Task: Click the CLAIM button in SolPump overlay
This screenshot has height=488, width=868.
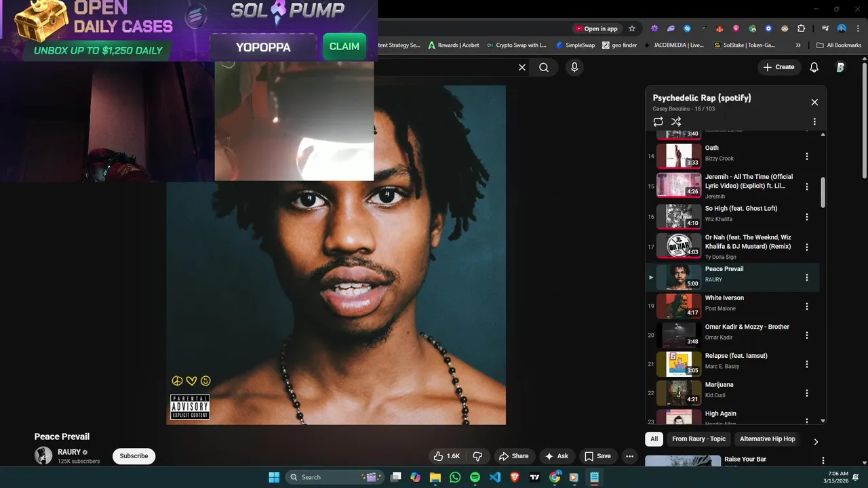Action: [344, 47]
